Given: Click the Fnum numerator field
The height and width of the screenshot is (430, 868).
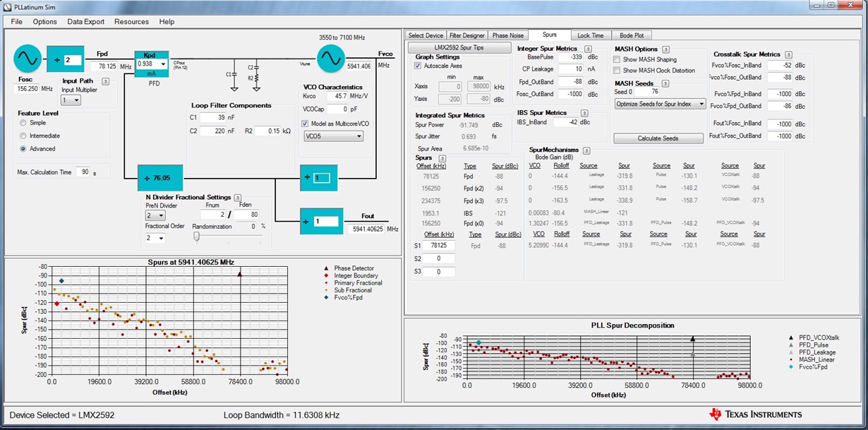Looking at the screenshot, I should coord(212,214).
